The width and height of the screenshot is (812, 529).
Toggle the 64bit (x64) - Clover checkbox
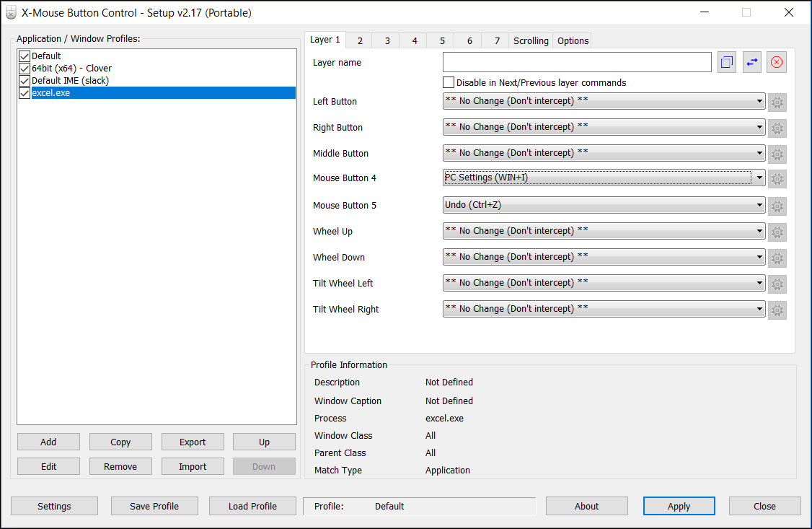pos(25,69)
